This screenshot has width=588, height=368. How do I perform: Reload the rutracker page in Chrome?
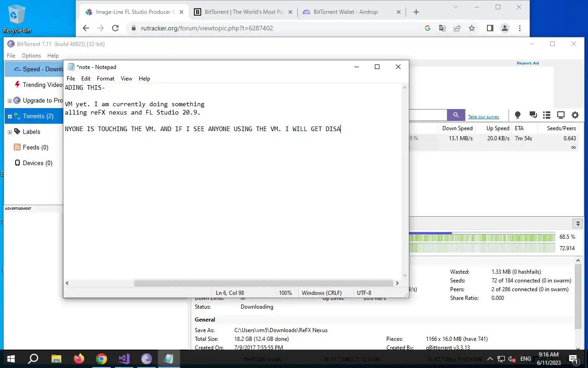pos(115,28)
